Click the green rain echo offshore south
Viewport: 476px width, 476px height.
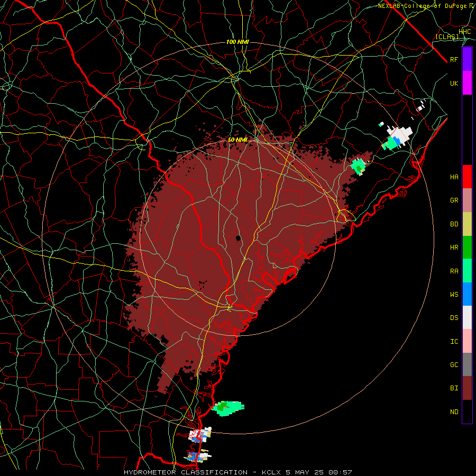click(227, 408)
